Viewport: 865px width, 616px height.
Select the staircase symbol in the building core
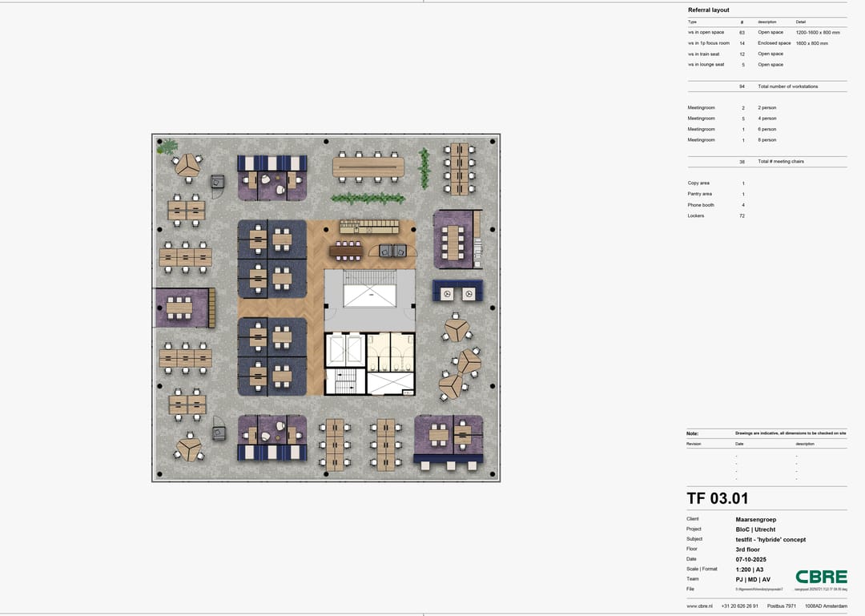click(x=344, y=382)
